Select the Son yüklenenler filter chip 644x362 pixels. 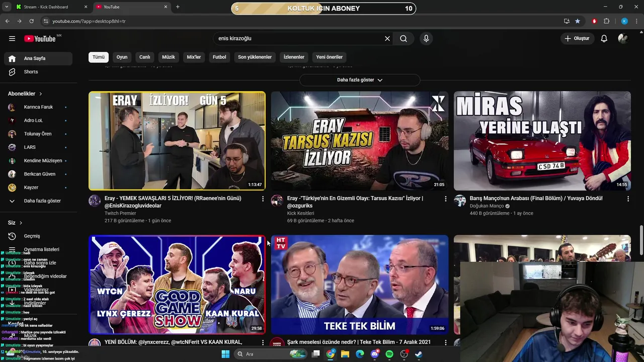pos(255,57)
